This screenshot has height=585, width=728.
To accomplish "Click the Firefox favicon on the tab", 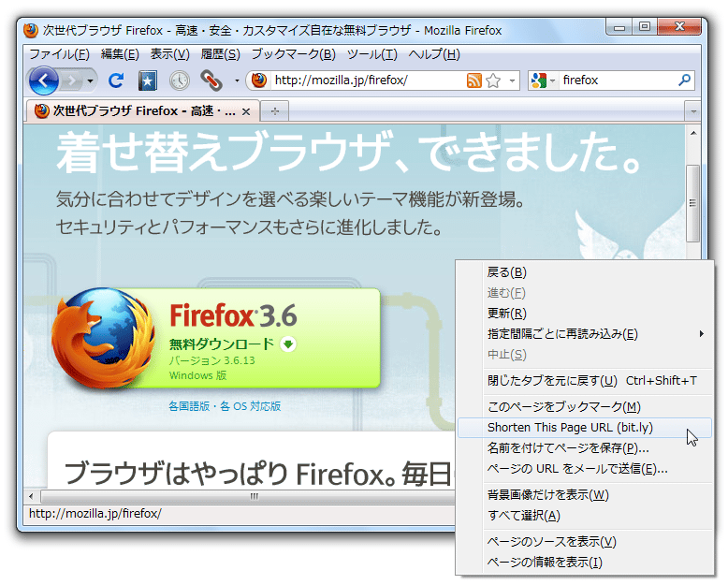I will [42, 111].
